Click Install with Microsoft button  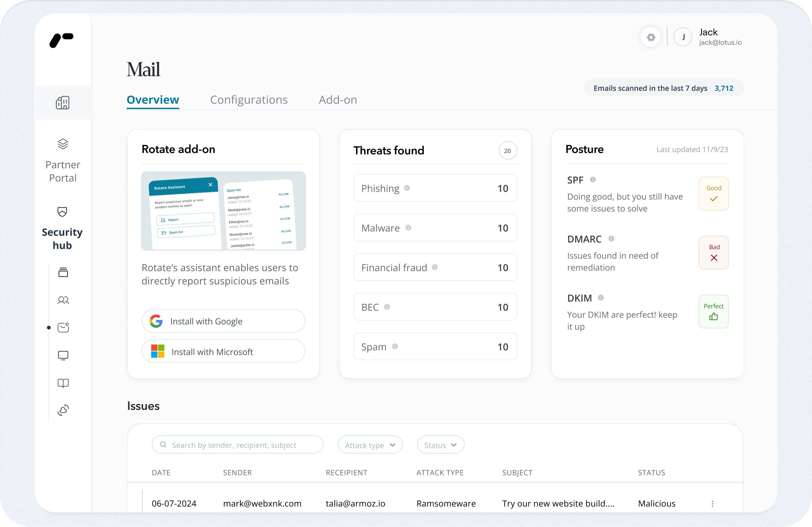coord(223,351)
